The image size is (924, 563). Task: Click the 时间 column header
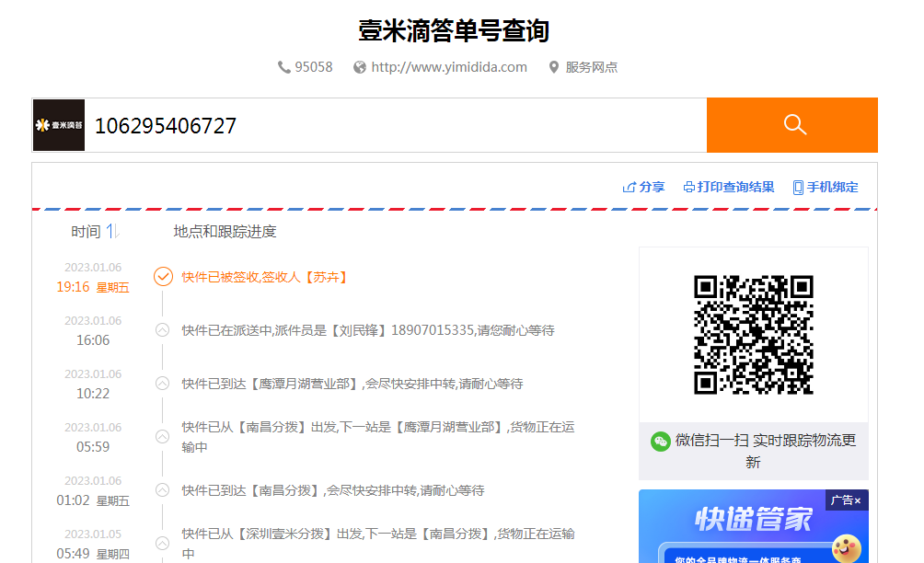point(86,232)
